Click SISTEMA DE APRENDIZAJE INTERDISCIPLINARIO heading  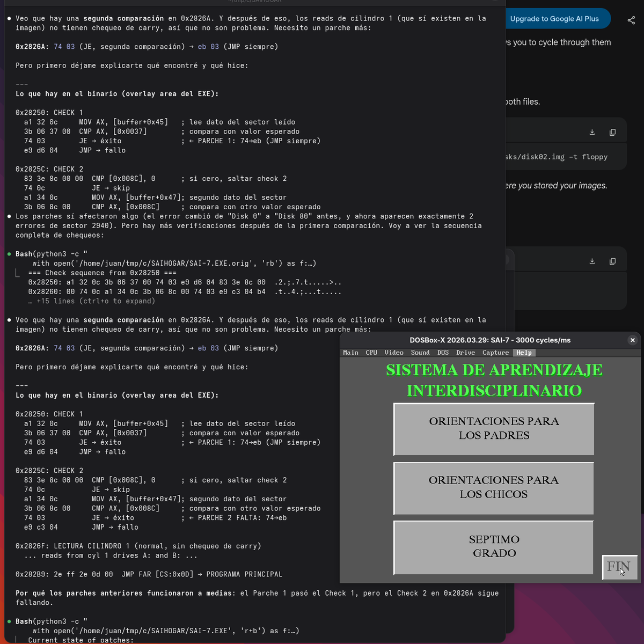[x=494, y=380]
